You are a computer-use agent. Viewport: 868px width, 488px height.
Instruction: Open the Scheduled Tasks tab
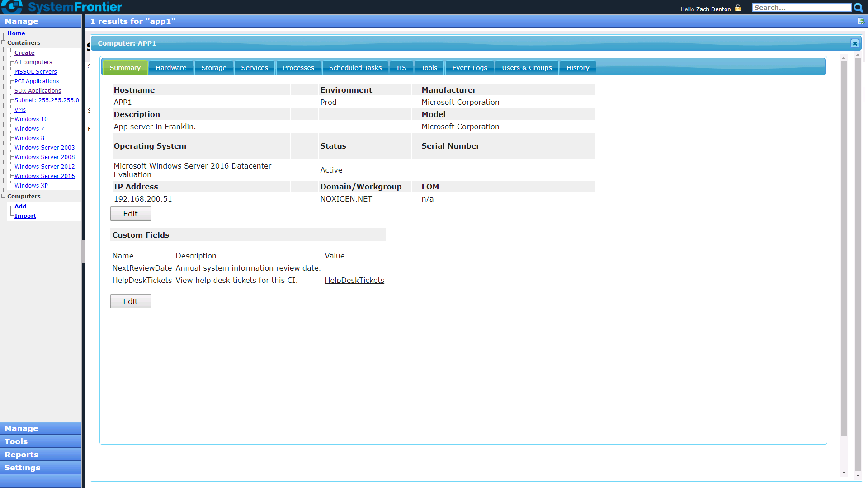click(355, 68)
